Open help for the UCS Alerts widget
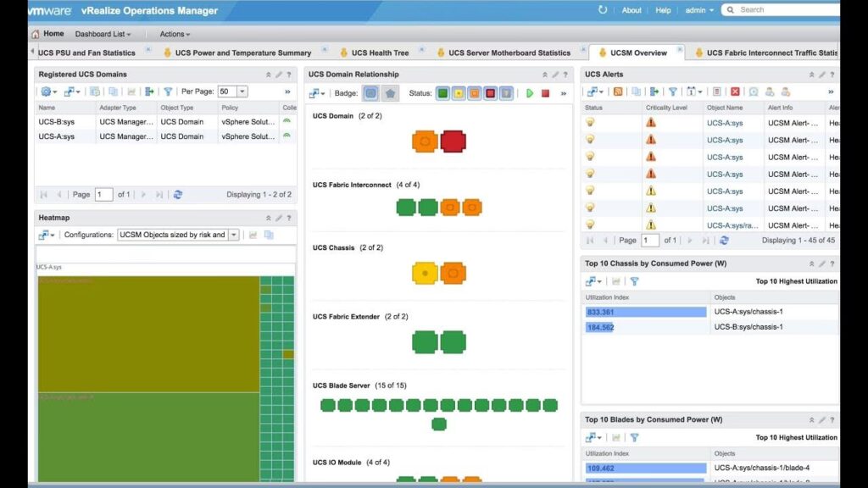The image size is (868, 488). [x=835, y=75]
